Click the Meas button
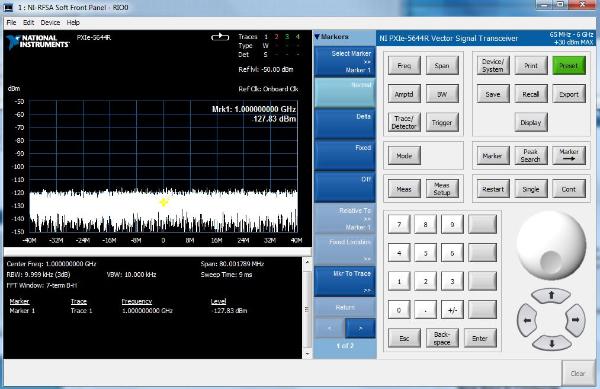The height and width of the screenshot is (389, 600). [404, 189]
